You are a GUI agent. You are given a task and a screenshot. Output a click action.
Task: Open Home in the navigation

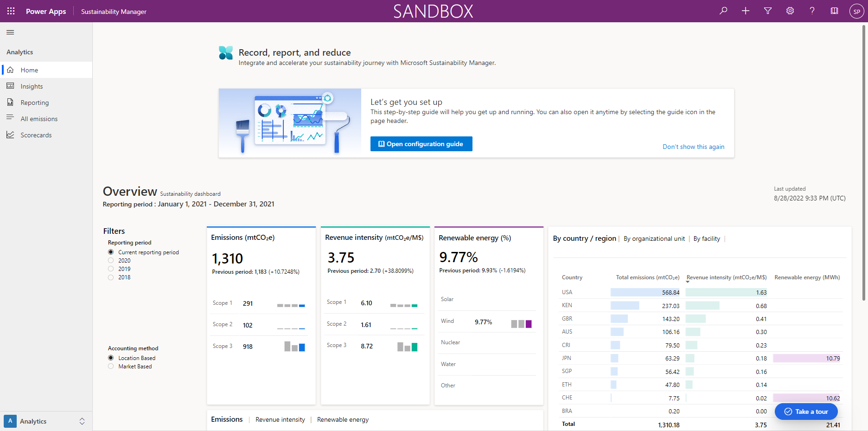pyautogui.click(x=46, y=70)
